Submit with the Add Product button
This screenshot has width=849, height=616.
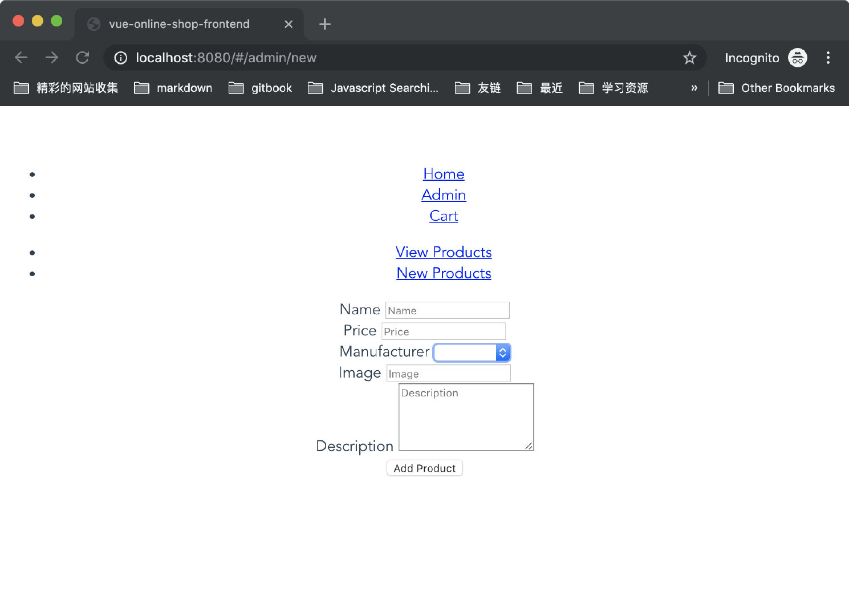[425, 468]
